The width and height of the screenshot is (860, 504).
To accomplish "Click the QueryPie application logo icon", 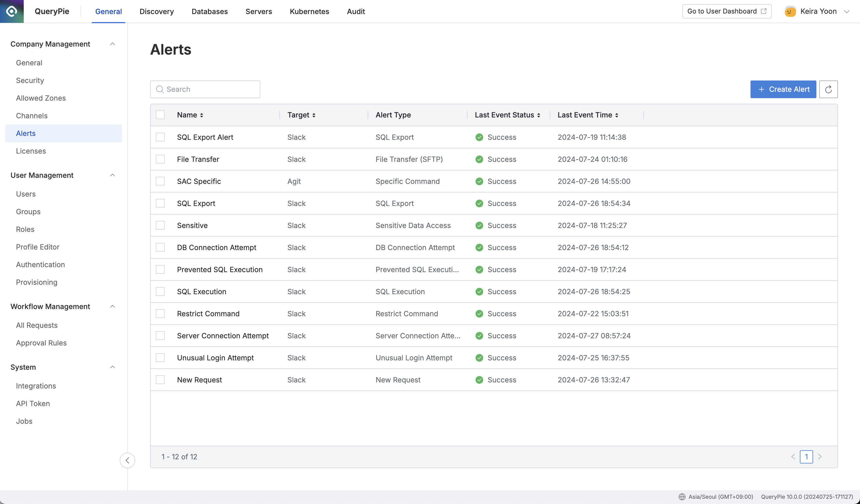I will [x=12, y=11].
